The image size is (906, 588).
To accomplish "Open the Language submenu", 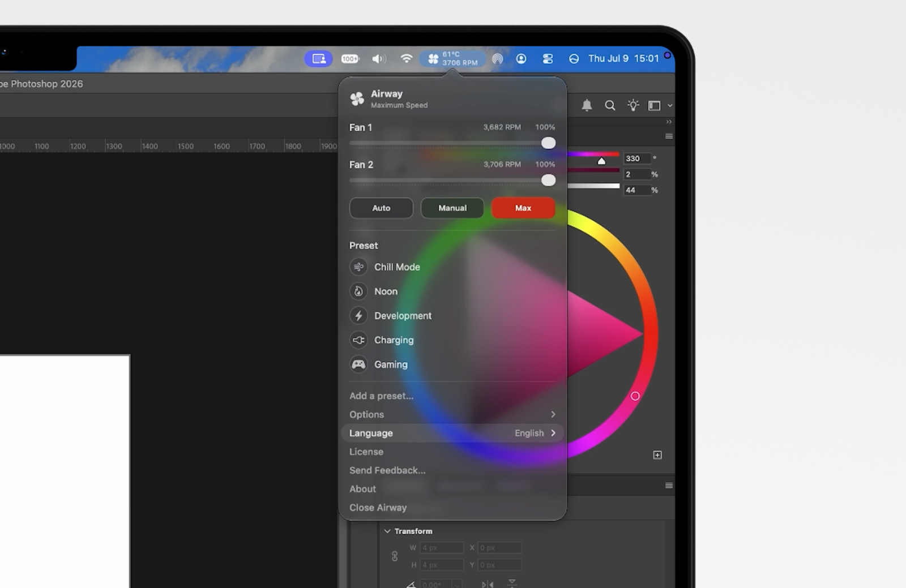I will tap(452, 434).
